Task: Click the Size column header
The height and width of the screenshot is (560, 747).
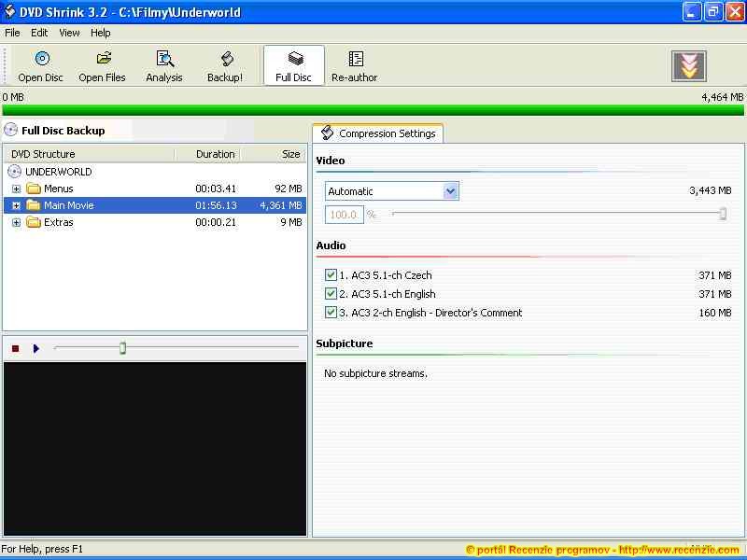Action: (274, 154)
